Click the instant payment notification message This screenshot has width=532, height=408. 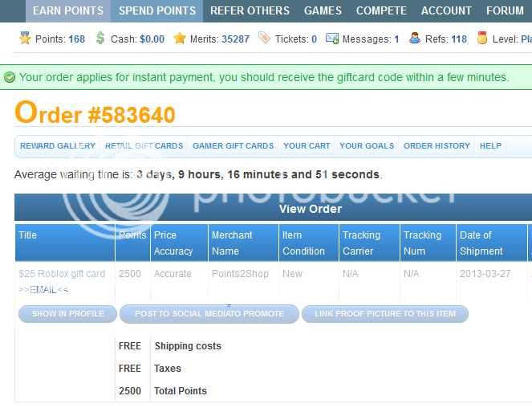click(x=264, y=77)
